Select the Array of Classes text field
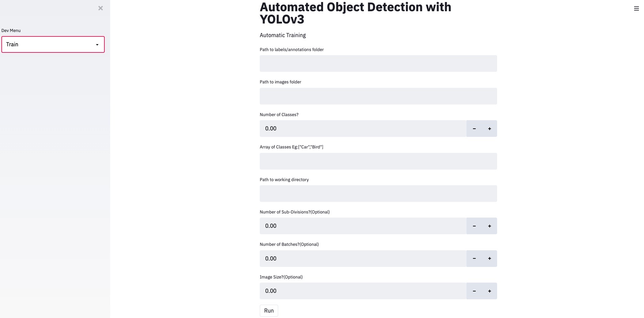 [378, 161]
